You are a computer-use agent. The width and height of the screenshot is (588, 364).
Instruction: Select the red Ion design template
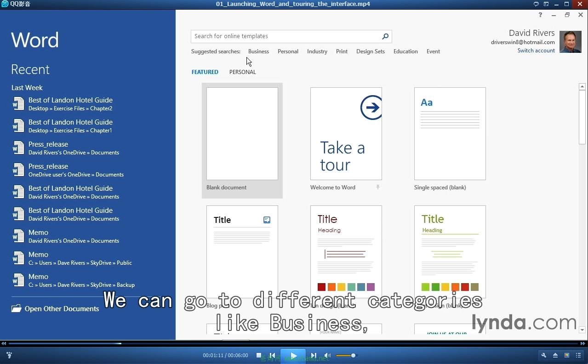[346, 252]
